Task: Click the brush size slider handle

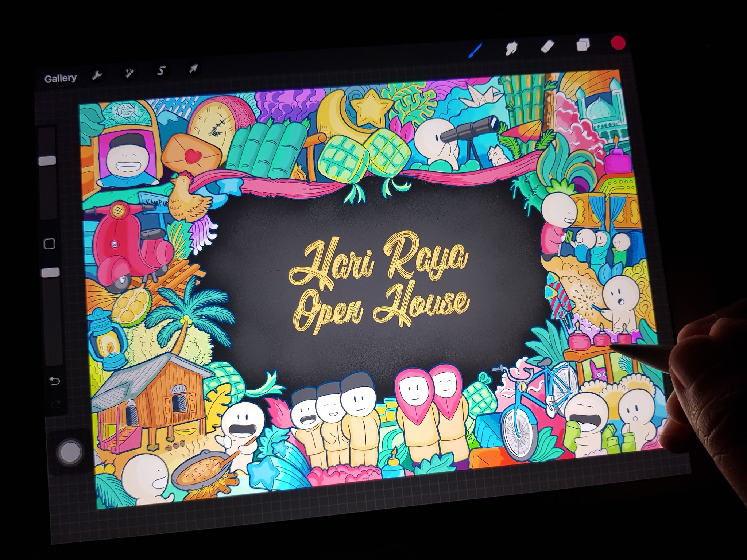Action: coord(47,161)
